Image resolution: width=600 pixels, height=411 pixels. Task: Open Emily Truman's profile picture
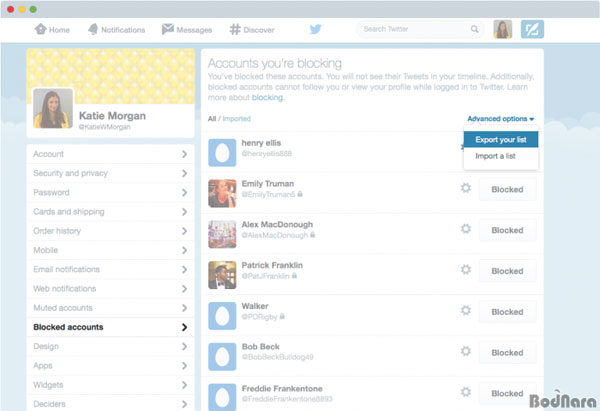222,194
